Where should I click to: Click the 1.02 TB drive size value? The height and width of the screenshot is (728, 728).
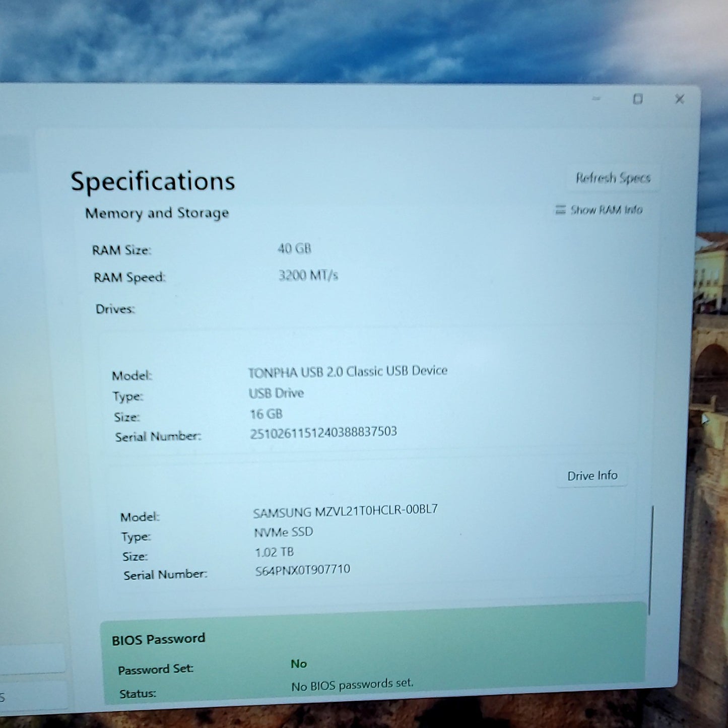(274, 552)
